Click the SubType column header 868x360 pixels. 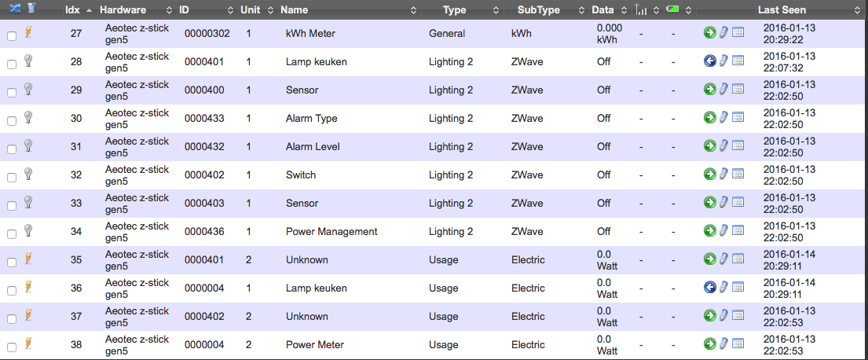538,10
